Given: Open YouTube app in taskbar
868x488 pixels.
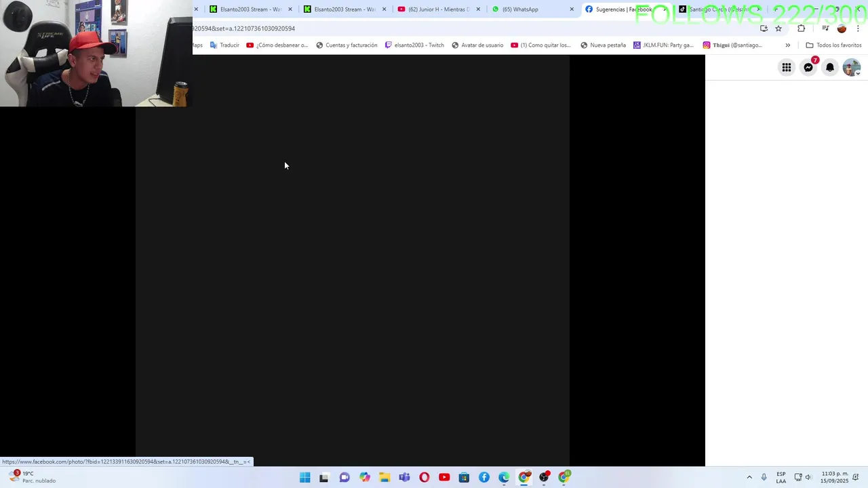Looking at the screenshot, I should pyautogui.click(x=444, y=477).
